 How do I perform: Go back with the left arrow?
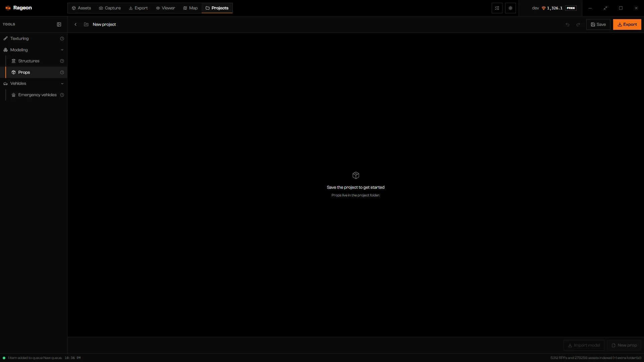[x=75, y=24]
